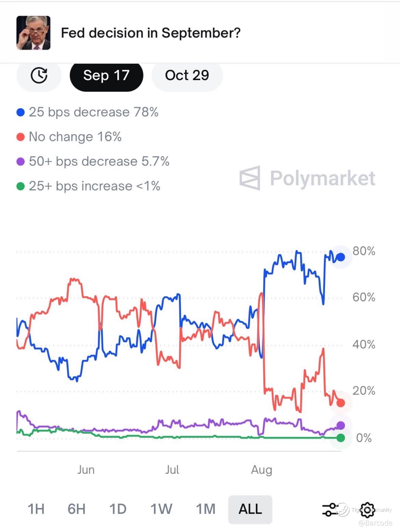Click the red No change legend dot
Screen dimensions: 400x532
click(21, 137)
